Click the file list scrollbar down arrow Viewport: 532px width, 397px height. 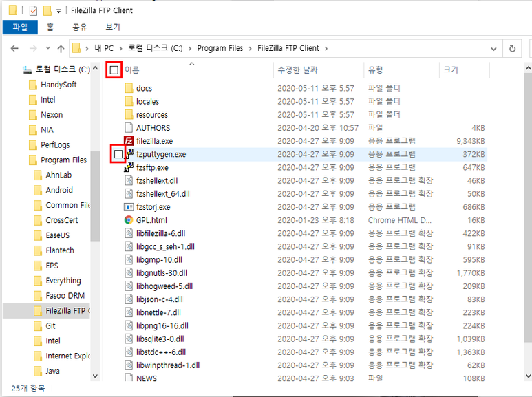point(528,376)
